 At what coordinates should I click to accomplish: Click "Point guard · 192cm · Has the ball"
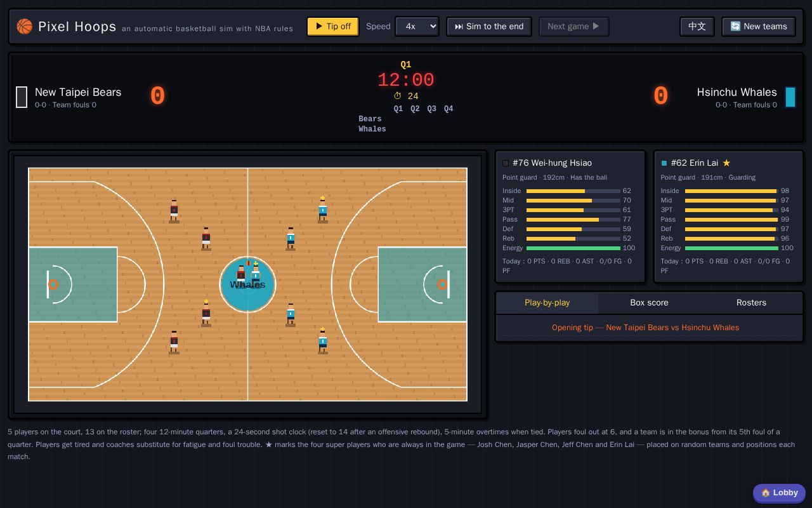[x=554, y=178]
